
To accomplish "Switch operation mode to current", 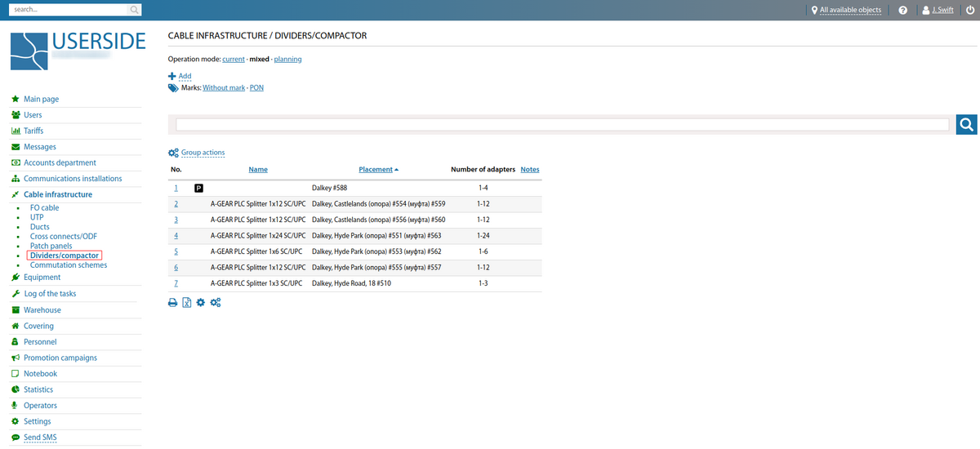I will (x=233, y=60).
